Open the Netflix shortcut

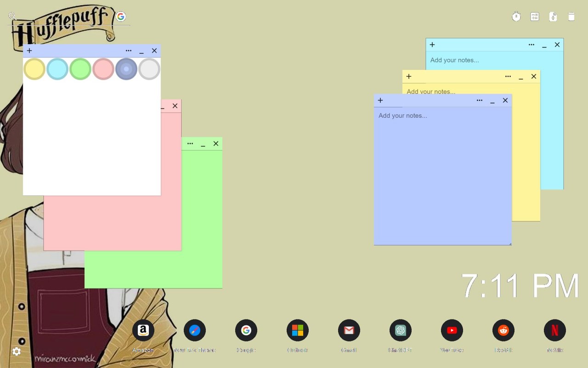[x=555, y=330]
